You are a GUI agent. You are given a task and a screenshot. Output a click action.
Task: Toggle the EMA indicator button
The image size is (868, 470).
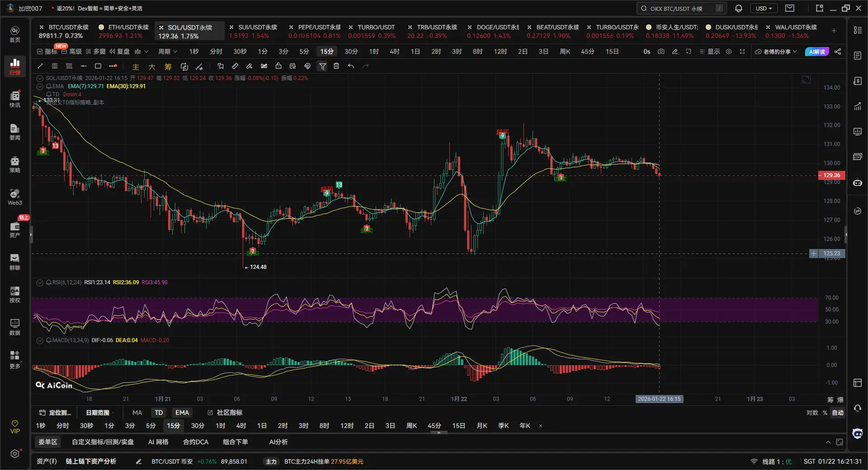click(182, 413)
